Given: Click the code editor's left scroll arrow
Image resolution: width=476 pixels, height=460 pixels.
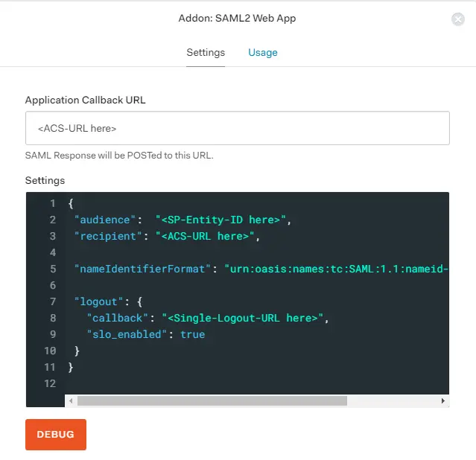Looking at the screenshot, I should point(72,400).
